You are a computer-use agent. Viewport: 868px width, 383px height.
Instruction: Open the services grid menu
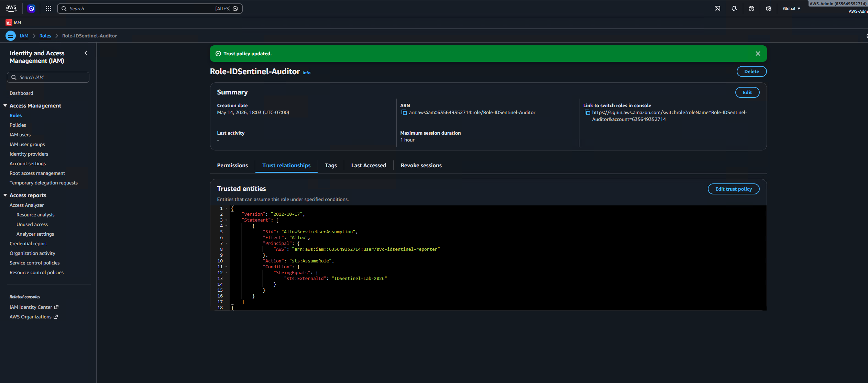pos(48,9)
